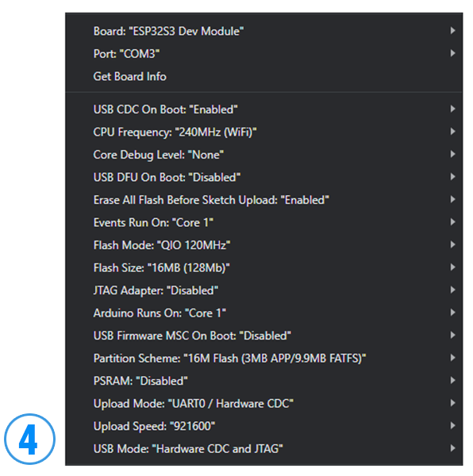Open the Core Debug Level option
Image resolution: width=473 pixels, height=476 pixels.
coord(263,155)
